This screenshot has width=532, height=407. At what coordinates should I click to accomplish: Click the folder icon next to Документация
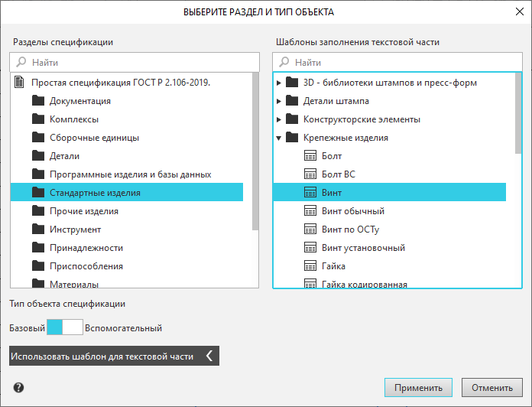pos(38,101)
